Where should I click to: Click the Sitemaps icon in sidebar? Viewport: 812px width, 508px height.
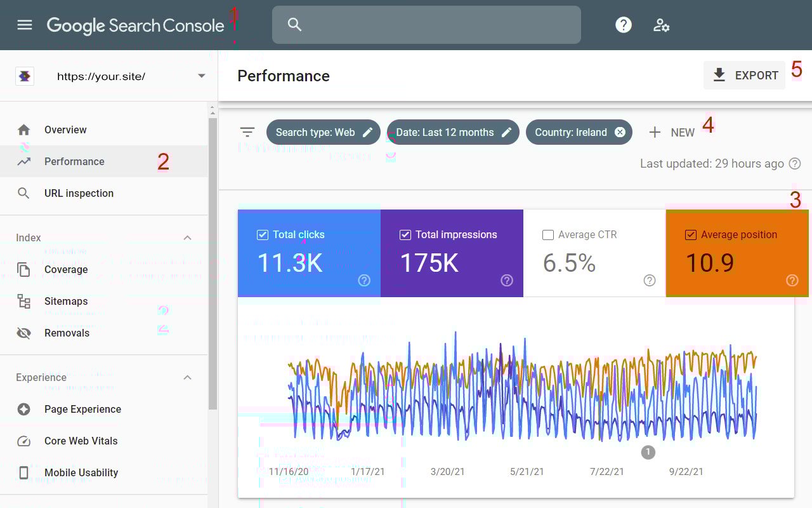tap(25, 301)
